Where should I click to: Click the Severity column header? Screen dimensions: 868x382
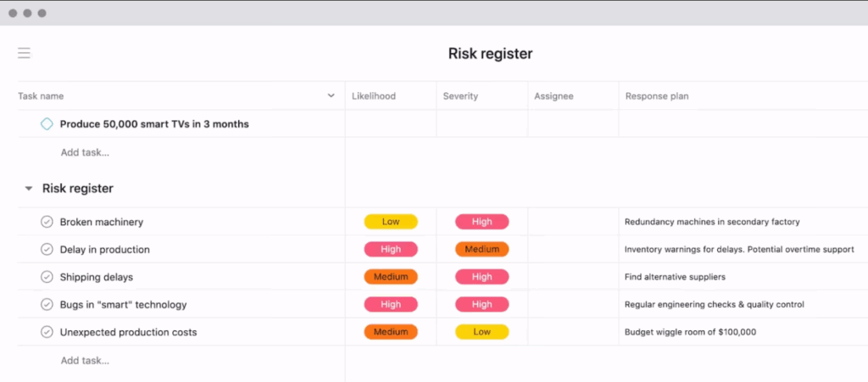click(460, 97)
